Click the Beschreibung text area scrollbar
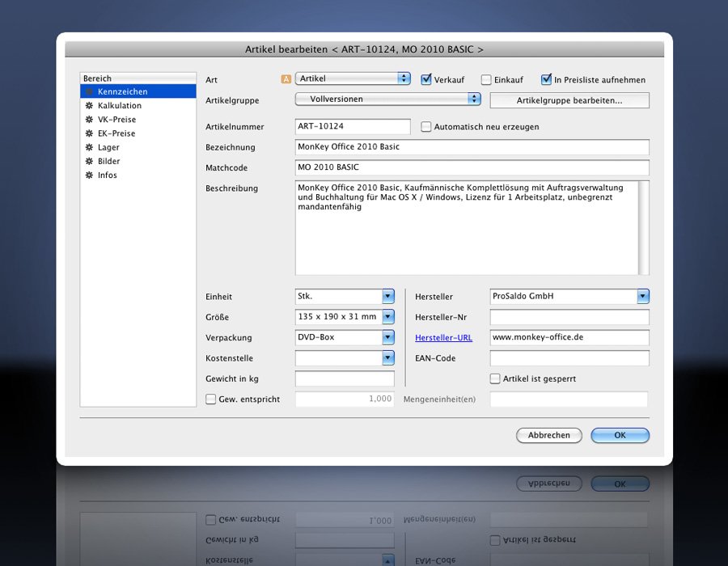 point(644,228)
